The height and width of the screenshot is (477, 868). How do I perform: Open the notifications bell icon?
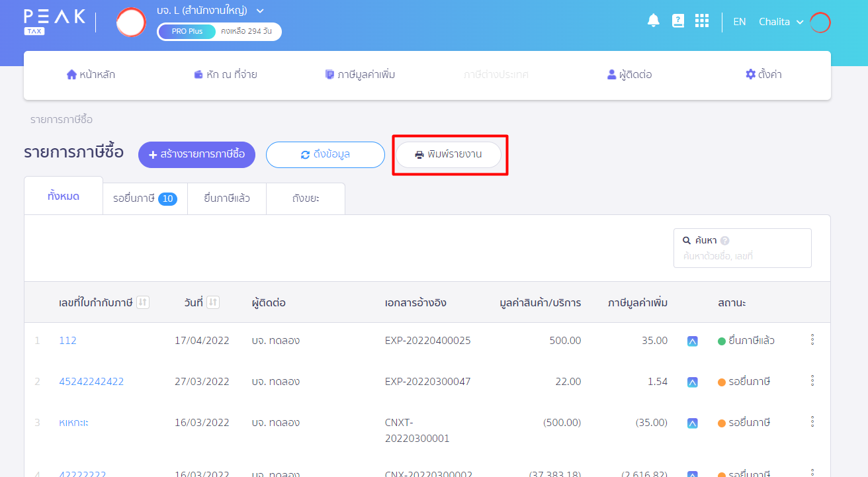[654, 21]
